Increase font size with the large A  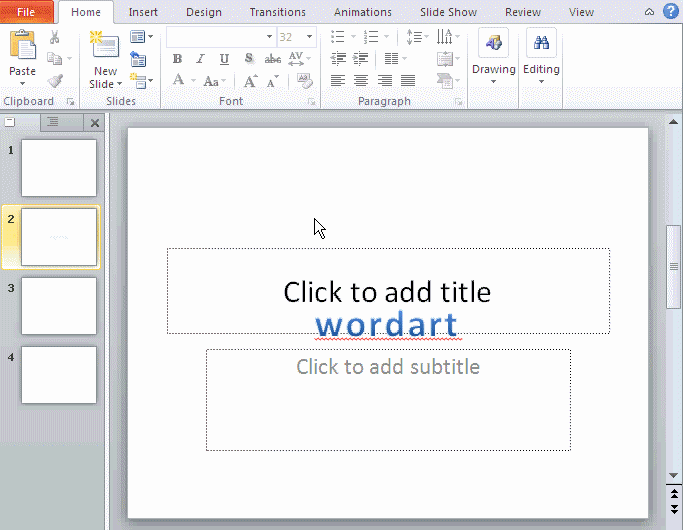pyautogui.click(x=250, y=81)
